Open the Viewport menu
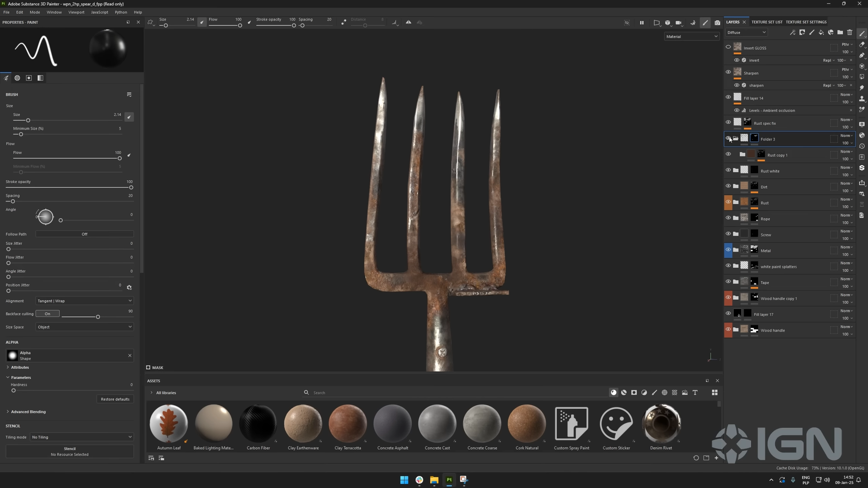 point(76,12)
